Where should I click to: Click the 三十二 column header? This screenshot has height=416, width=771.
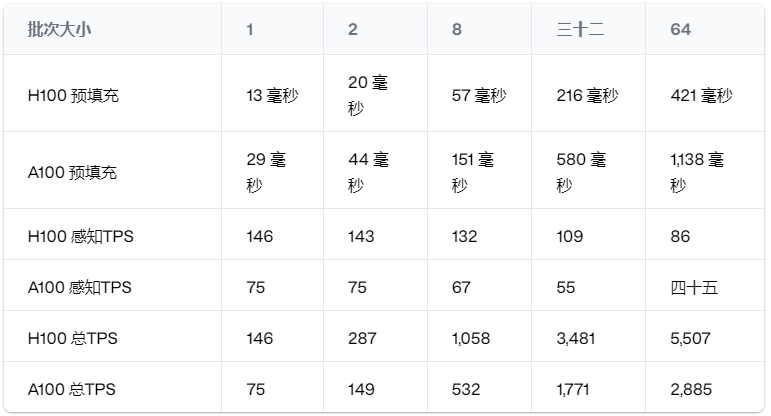pyautogui.click(x=580, y=29)
